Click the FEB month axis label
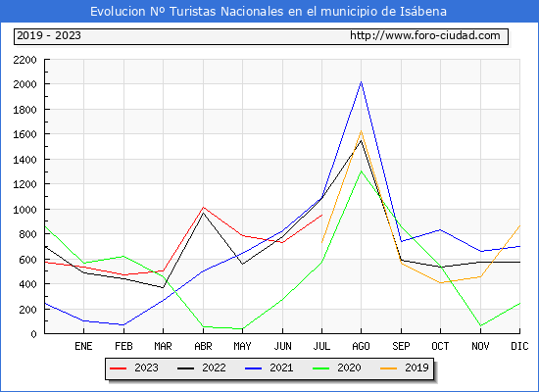Screen dimensions: 539x392 pyautogui.click(x=123, y=346)
